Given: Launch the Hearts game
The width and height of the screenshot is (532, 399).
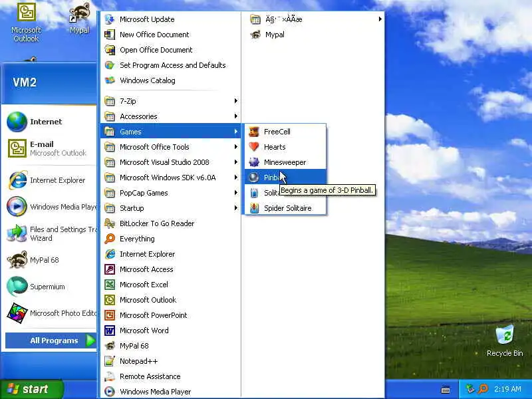Looking at the screenshot, I should [x=285, y=147].
